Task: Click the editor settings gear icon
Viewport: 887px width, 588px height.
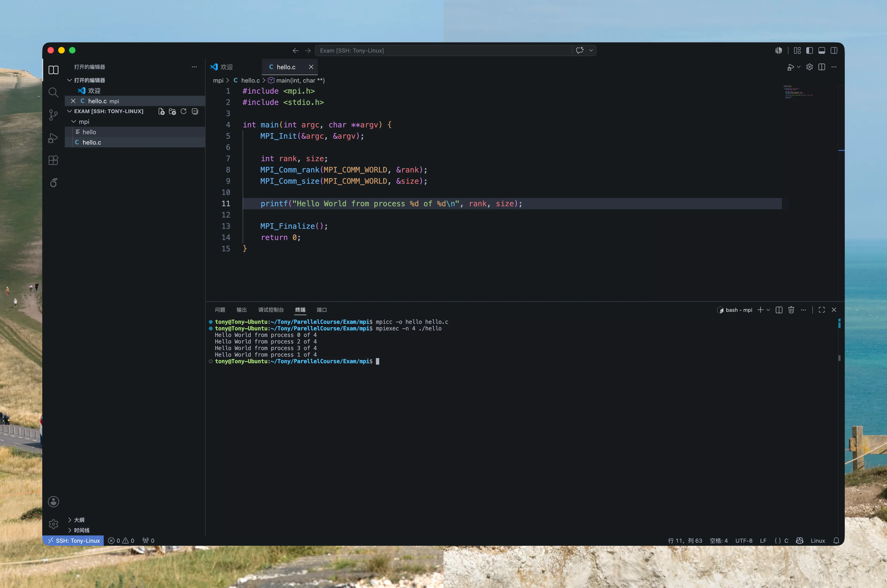Action: click(809, 67)
